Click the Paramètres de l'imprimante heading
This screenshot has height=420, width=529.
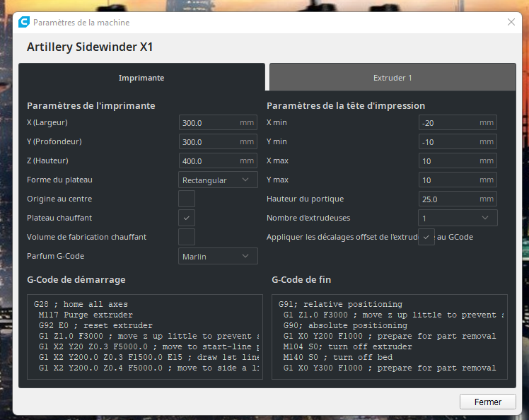click(91, 105)
